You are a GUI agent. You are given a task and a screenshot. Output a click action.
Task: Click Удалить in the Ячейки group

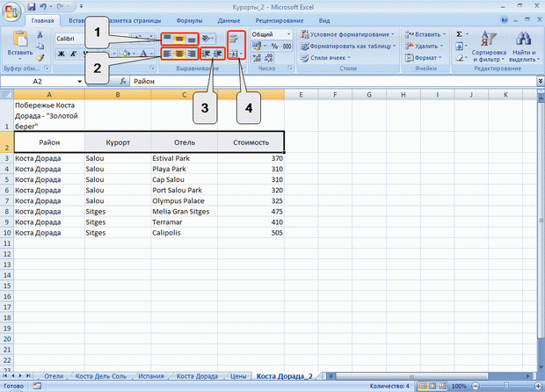pyautogui.click(x=424, y=46)
